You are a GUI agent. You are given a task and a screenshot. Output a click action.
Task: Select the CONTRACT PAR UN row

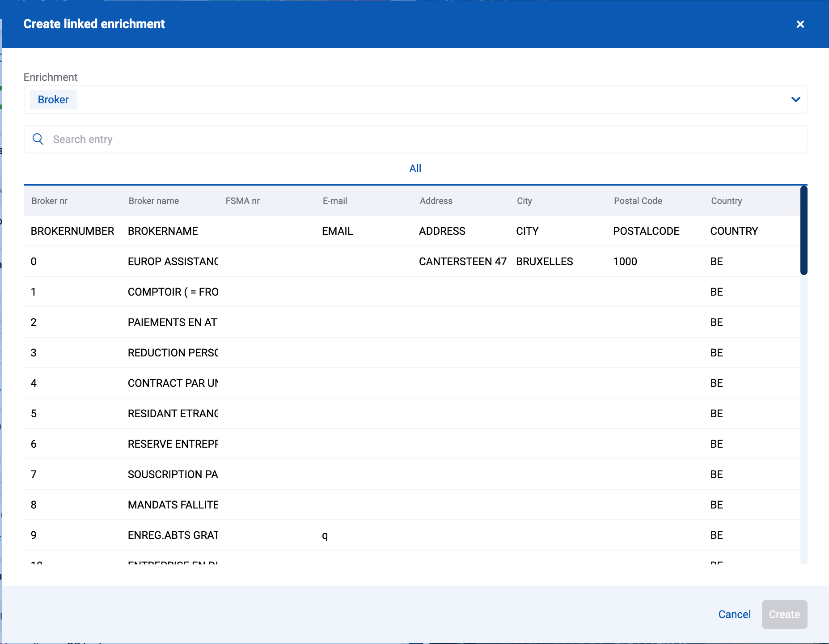click(x=412, y=383)
